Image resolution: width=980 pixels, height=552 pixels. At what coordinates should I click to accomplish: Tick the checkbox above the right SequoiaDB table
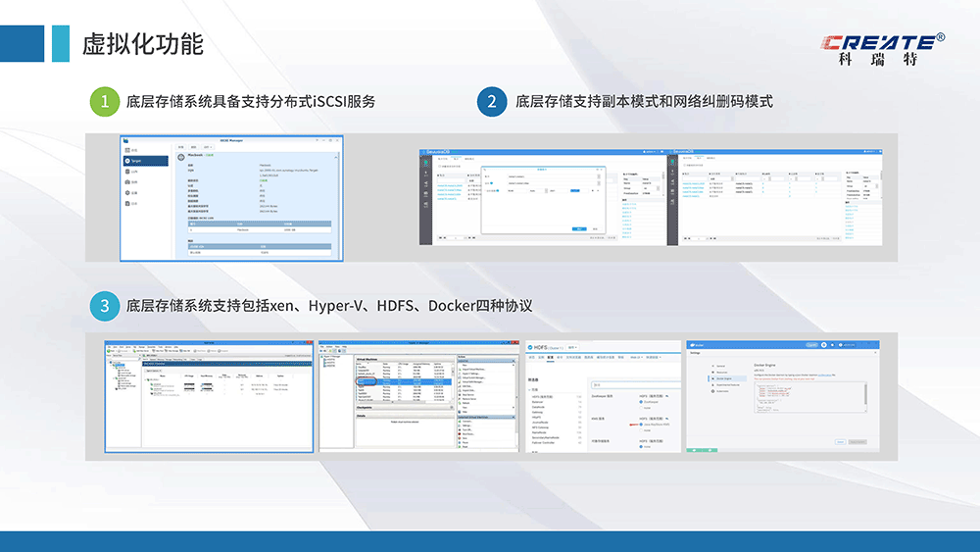684,165
